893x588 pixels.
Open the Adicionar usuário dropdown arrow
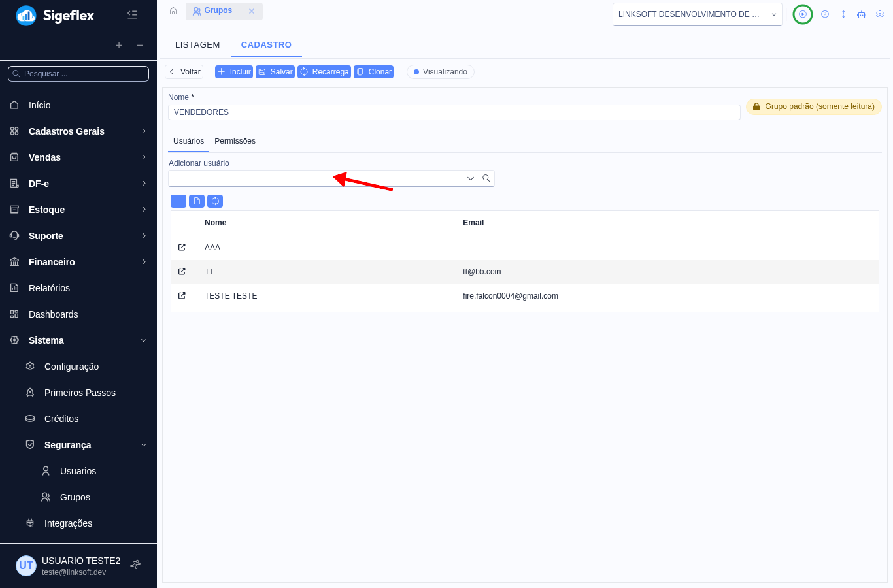tap(471, 178)
